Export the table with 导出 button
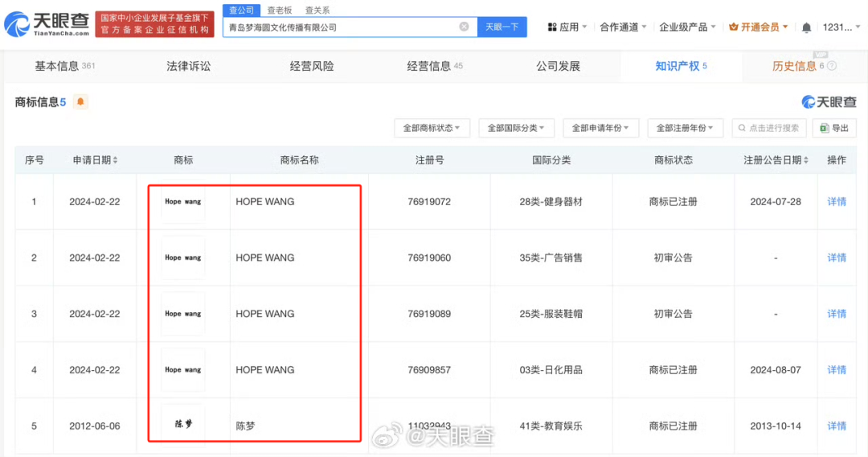The image size is (868, 457). coord(834,128)
